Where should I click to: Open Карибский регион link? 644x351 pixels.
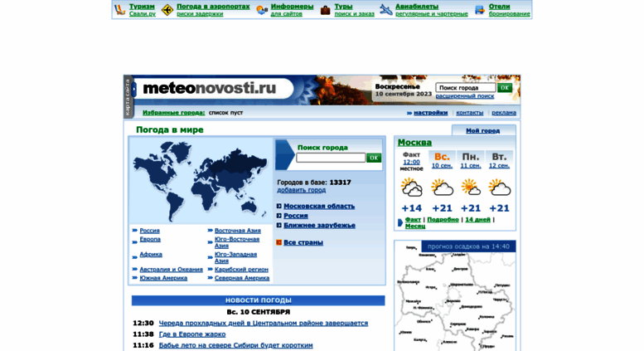(241, 270)
